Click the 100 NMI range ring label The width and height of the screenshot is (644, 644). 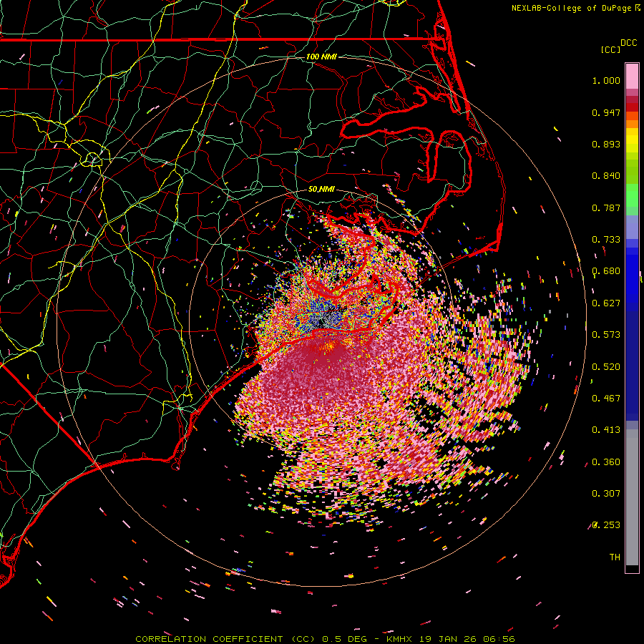(x=321, y=57)
